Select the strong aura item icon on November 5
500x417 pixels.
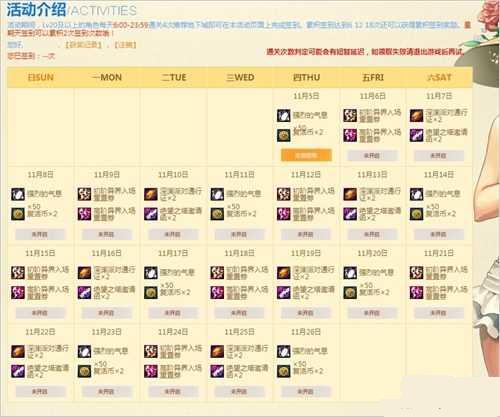pos(284,116)
